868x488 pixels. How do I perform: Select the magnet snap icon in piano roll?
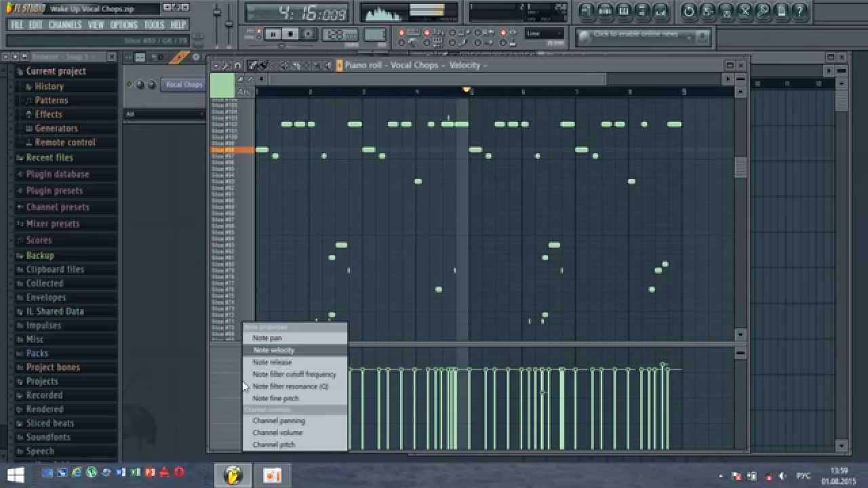pos(237,66)
